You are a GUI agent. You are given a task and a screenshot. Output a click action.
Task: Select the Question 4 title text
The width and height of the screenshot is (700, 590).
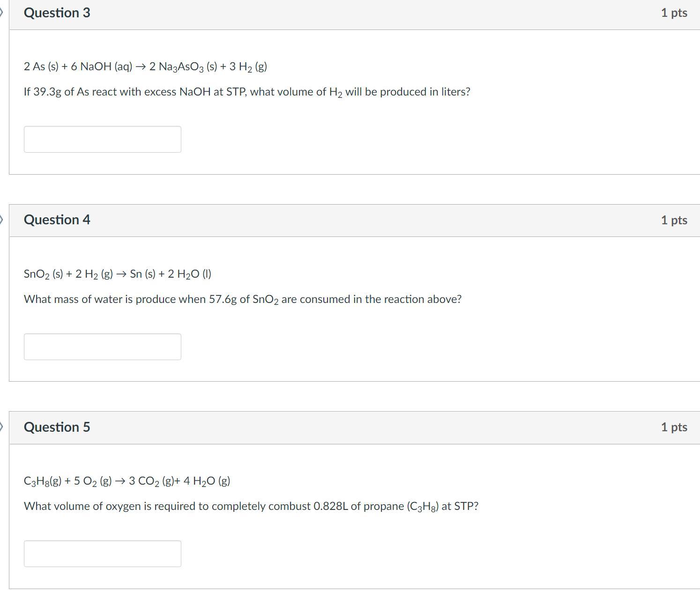click(x=57, y=220)
